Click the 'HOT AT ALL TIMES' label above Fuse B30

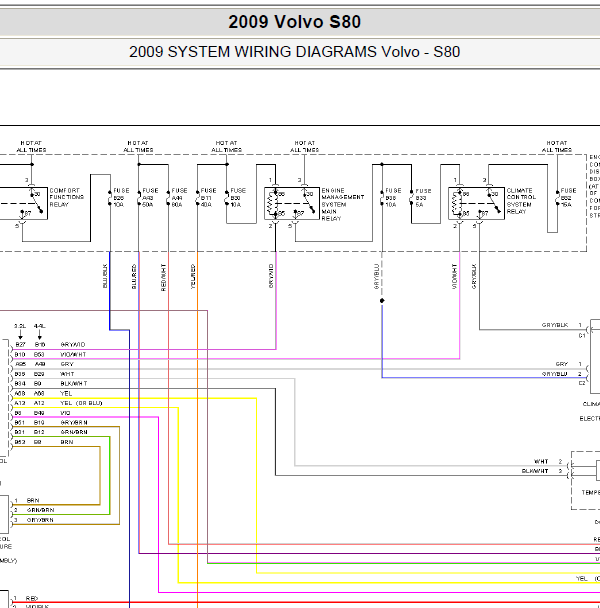click(x=227, y=147)
